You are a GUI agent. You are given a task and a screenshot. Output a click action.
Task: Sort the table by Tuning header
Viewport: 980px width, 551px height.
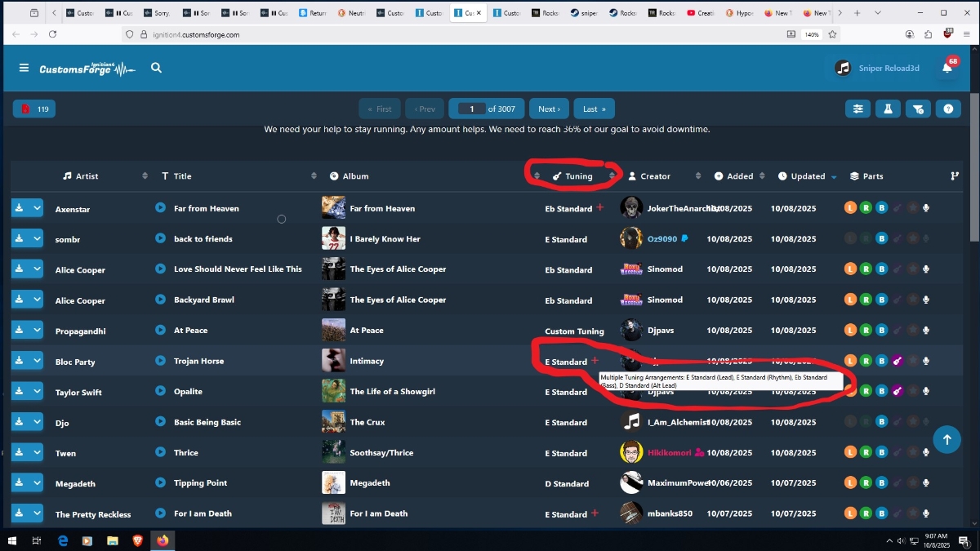tap(578, 176)
